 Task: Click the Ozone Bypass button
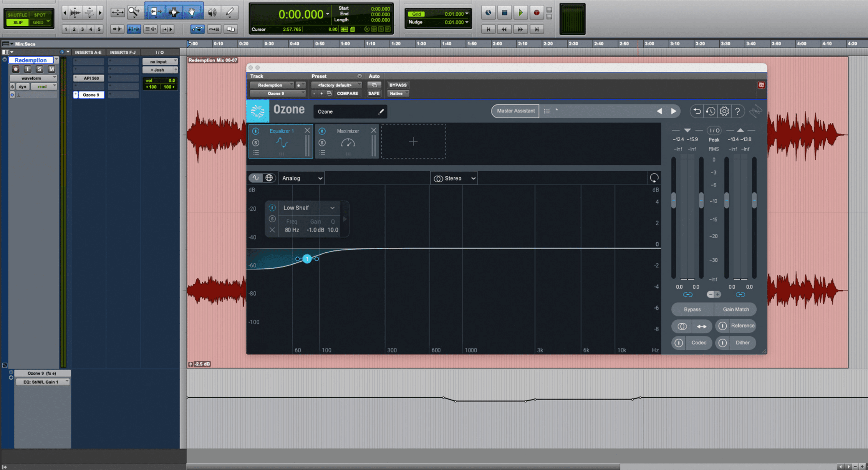tap(692, 309)
